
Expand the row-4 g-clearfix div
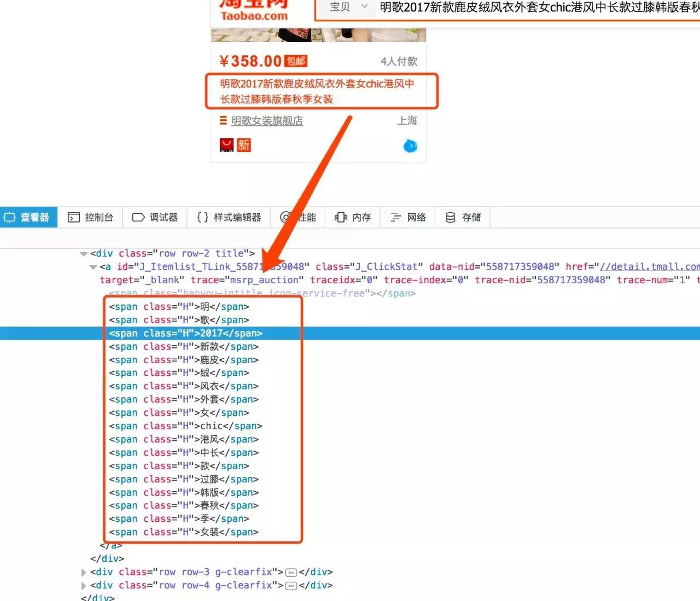(84, 585)
